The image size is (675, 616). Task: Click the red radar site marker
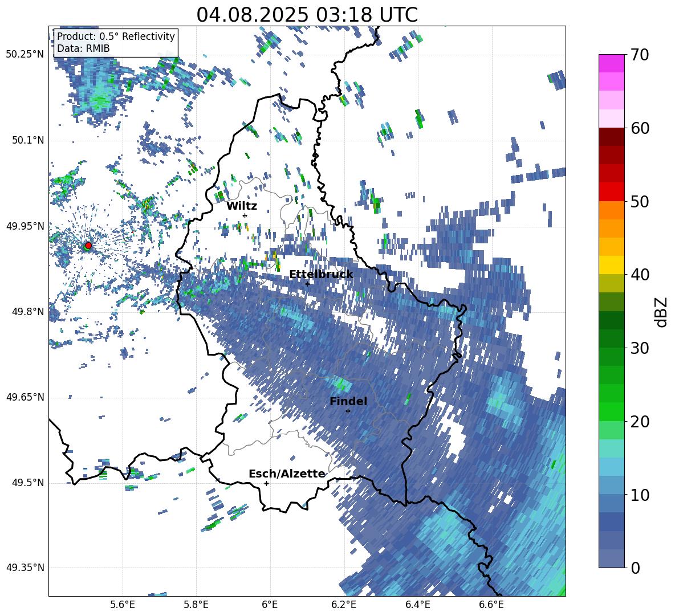point(88,245)
